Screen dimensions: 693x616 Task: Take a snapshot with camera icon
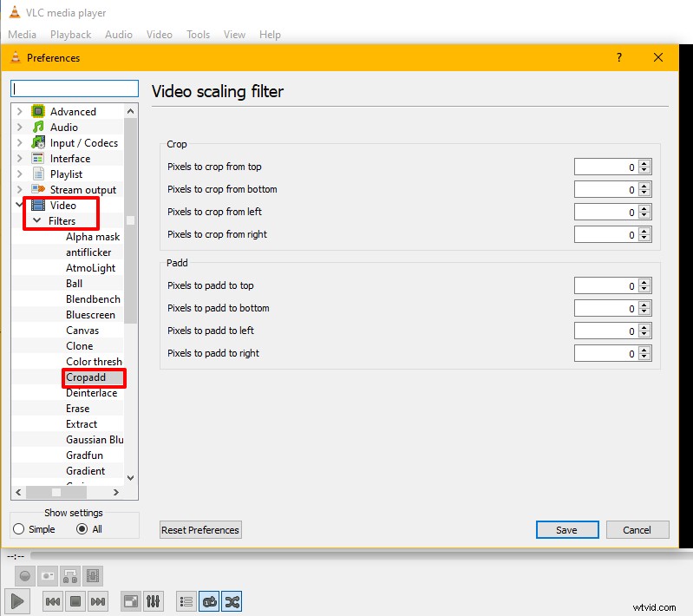[x=48, y=576]
